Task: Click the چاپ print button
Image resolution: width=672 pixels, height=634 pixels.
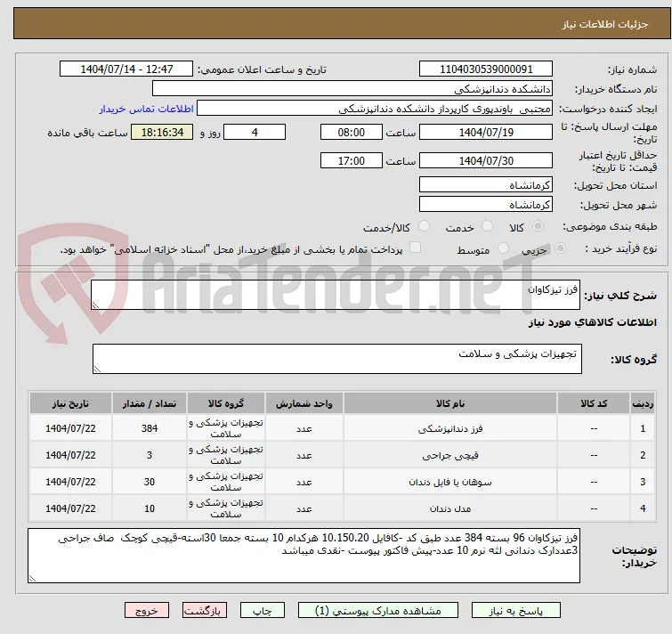Action: 262,610
